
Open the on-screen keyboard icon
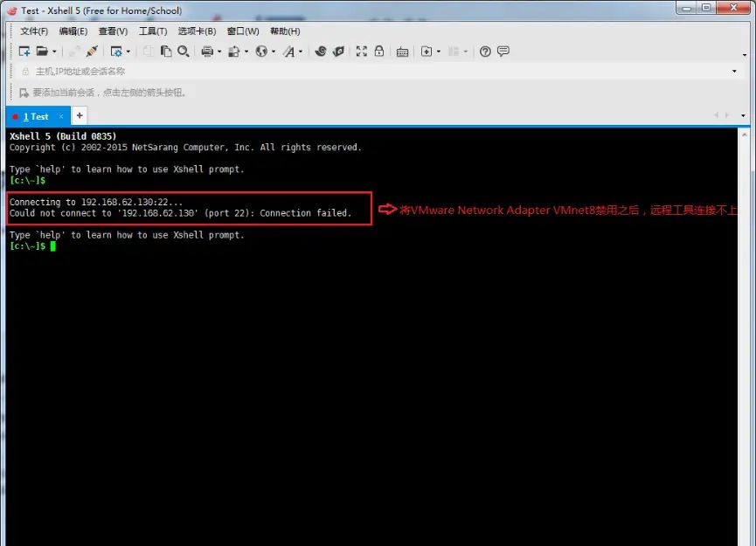click(402, 51)
